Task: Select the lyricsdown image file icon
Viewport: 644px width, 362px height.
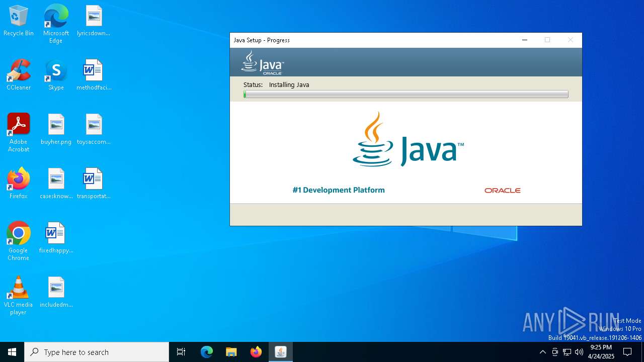Action: [94, 21]
